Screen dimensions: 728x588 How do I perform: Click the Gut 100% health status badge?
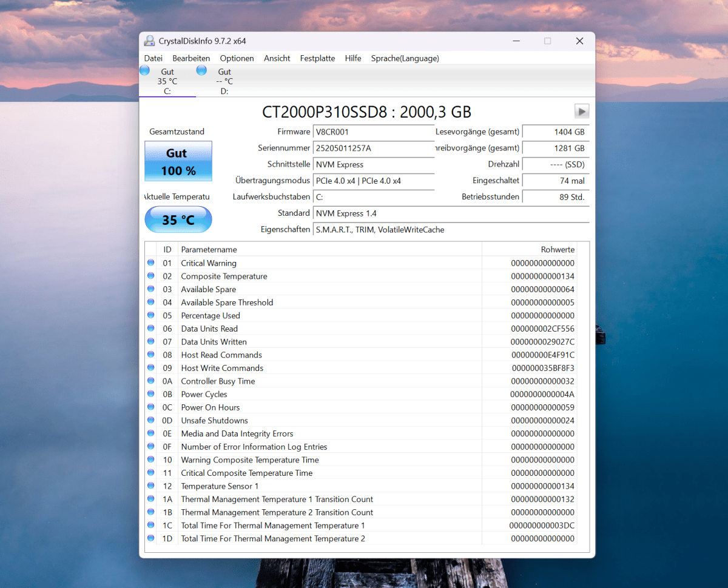[178, 161]
